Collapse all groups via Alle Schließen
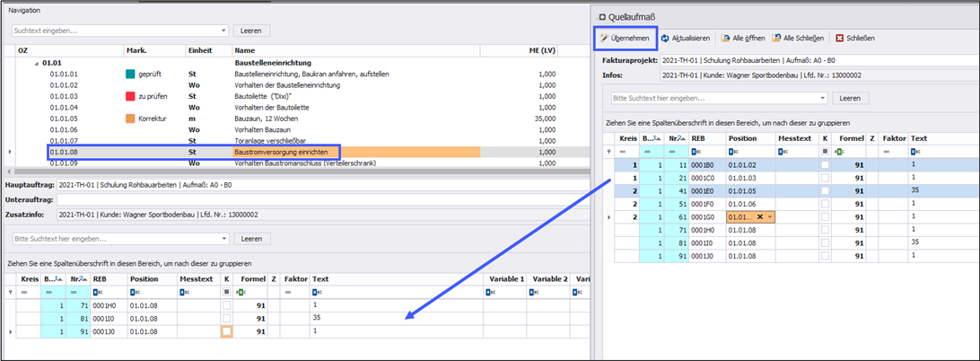980x361 pixels. [x=801, y=38]
